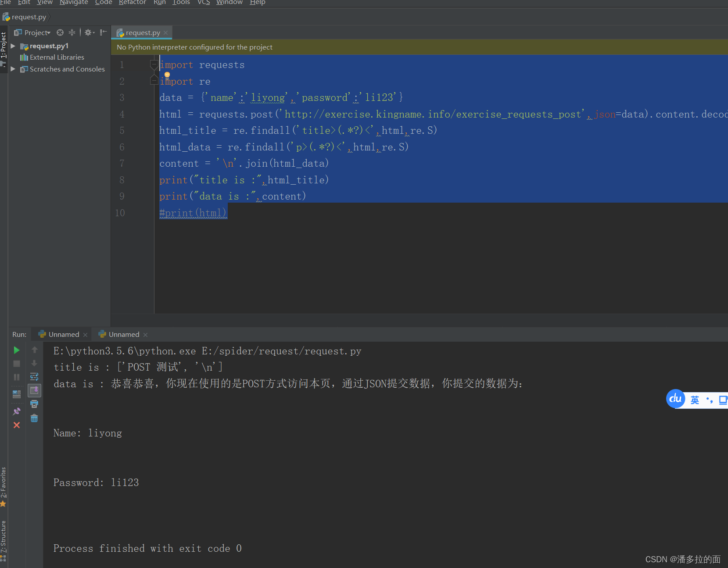The width and height of the screenshot is (728, 568).
Task: Toggle Use Soft Wraps in console
Action: pyautogui.click(x=34, y=376)
